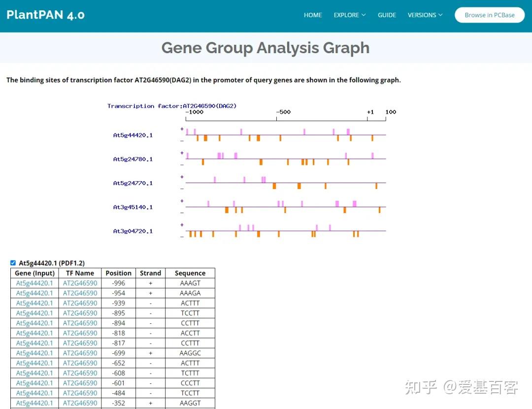Open the AT2G46590 link in the -484 row

coord(80,393)
